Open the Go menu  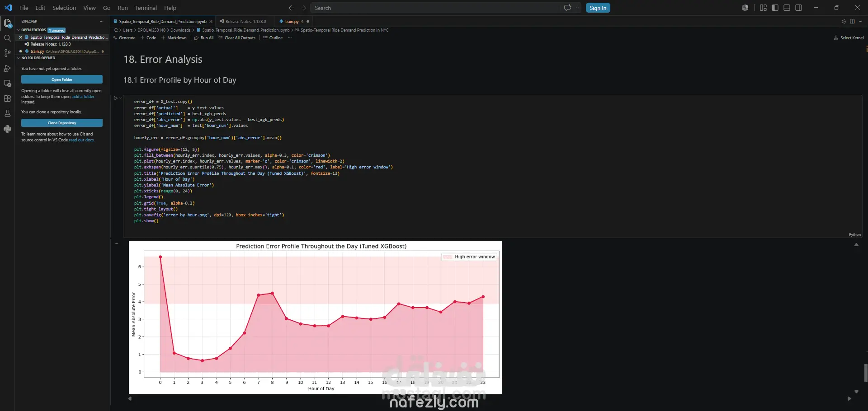click(107, 8)
